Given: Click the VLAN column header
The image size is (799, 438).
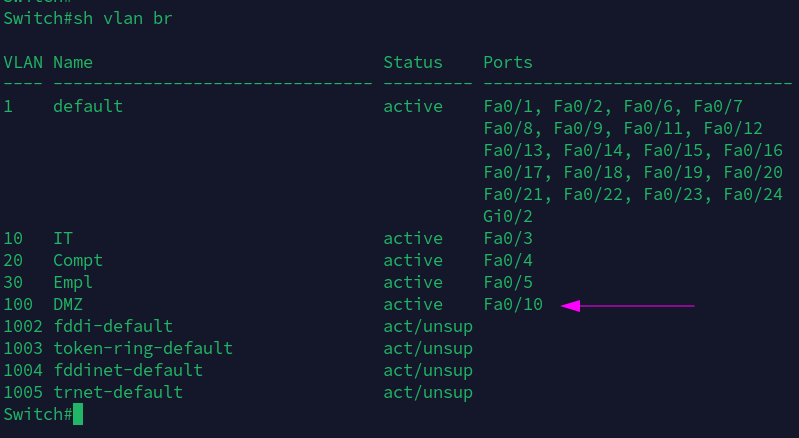Looking at the screenshot, I should click(x=23, y=62).
